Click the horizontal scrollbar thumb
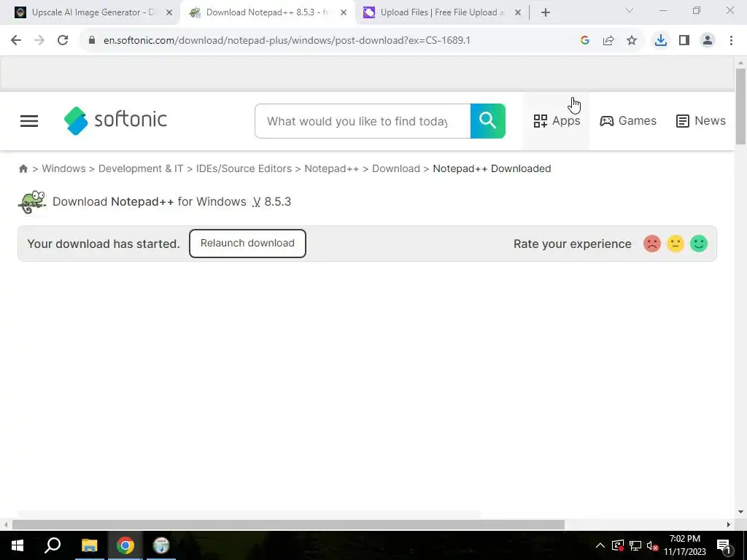 click(x=288, y=525)
